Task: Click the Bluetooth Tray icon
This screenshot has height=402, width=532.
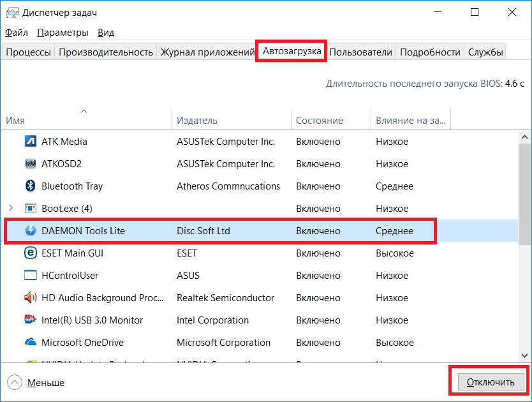Action: coord(31,186)
